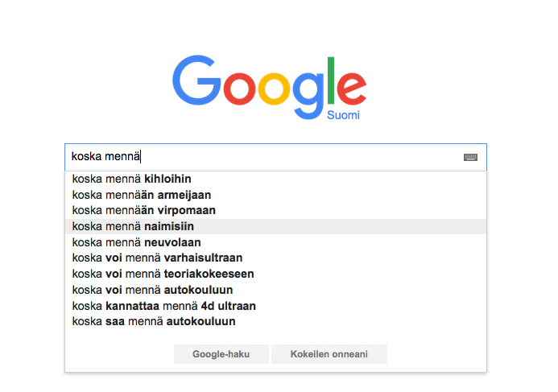Viewport: 558px width, 392px height.
Task: Choose suggestion "koska mennään virpomaan"
Action: 275,210
